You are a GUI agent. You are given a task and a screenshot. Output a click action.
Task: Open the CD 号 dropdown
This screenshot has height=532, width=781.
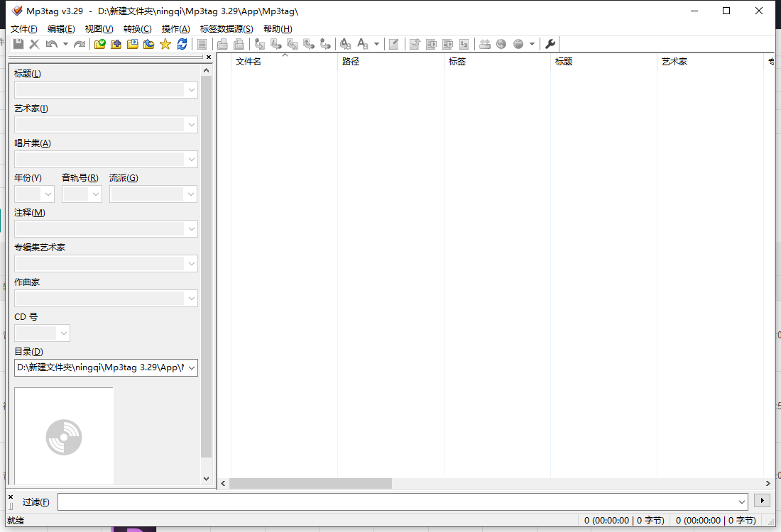63,333
